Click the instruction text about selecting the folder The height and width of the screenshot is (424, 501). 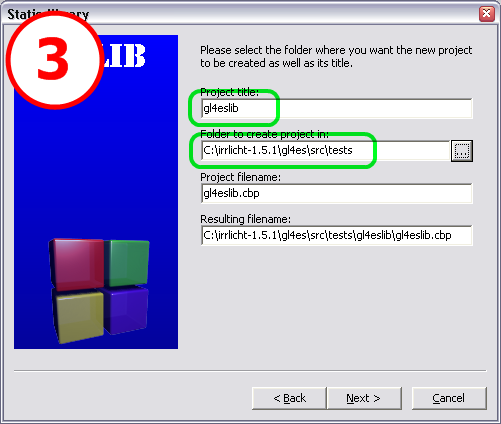pos(336,56)
